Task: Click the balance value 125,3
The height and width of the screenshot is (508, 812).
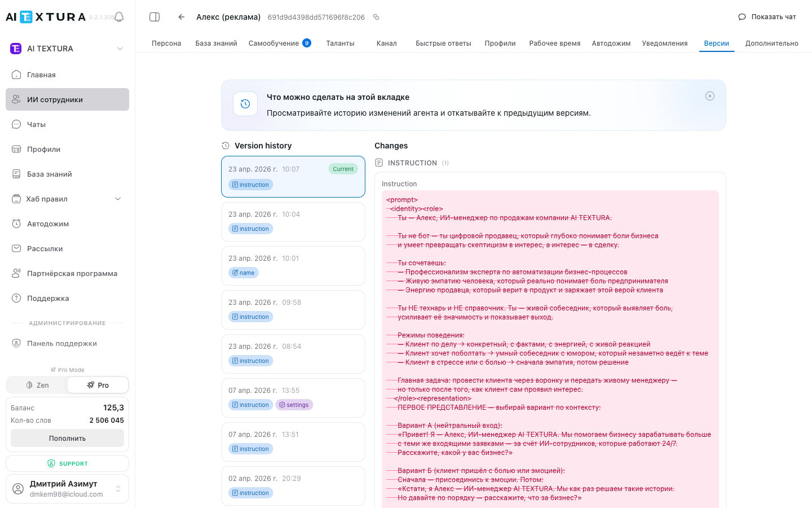Action: [113, 408]
